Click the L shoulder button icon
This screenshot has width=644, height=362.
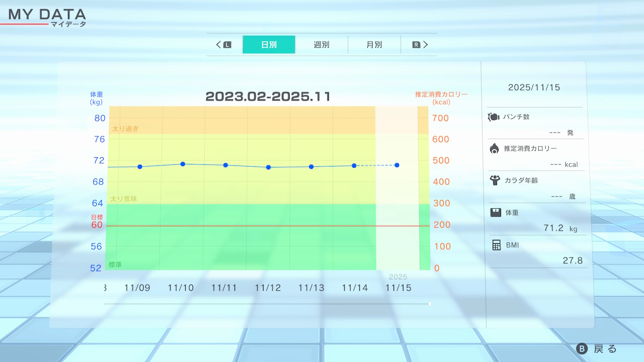[227, 45]
